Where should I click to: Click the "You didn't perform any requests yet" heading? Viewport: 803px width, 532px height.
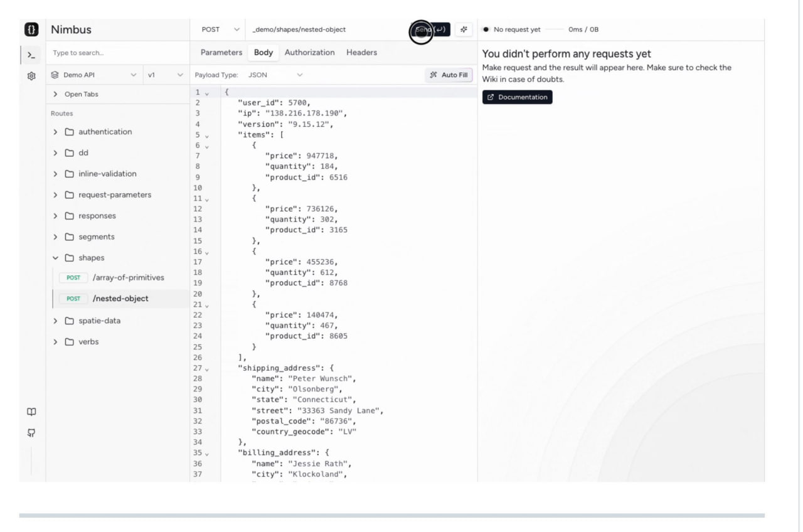[x=566, y=54]
